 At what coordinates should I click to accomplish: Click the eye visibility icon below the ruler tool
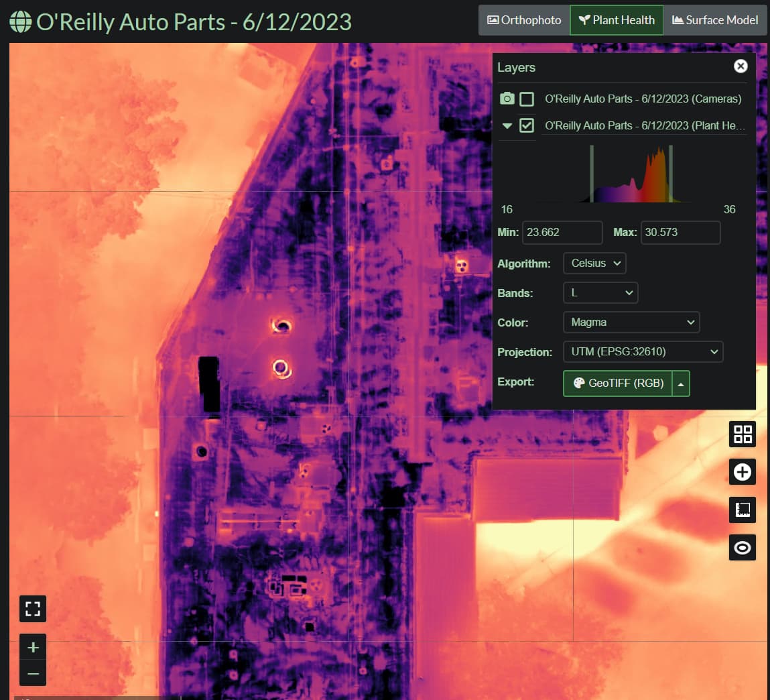[742, 547]
